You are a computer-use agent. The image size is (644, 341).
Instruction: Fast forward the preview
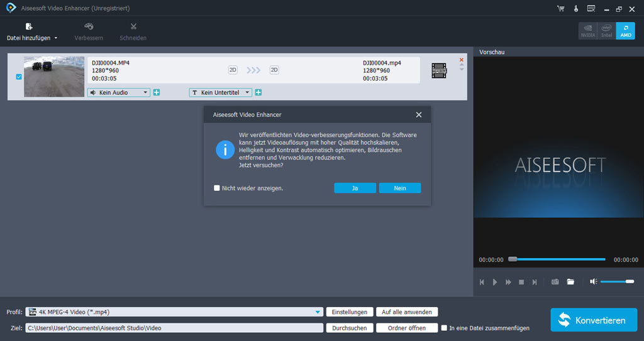click(x=508, y=282)
